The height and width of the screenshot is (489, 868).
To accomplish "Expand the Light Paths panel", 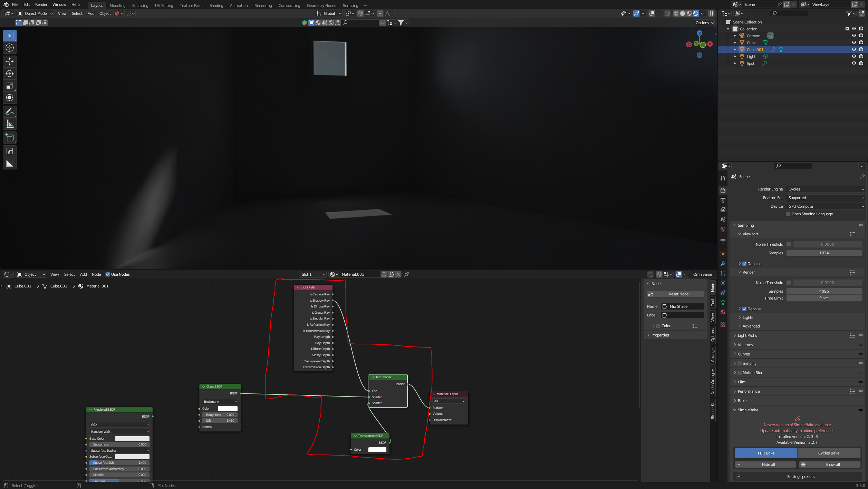I will click(x=747, y=335).
